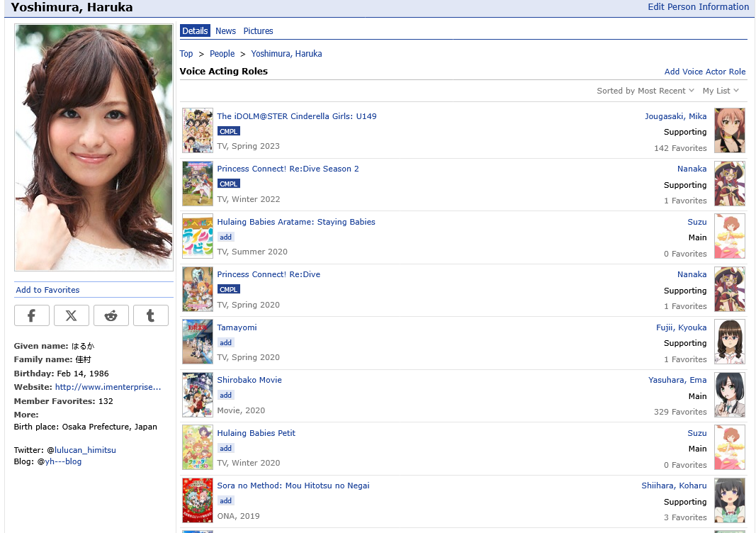Open the imenterprise website link

pos(108,387)
